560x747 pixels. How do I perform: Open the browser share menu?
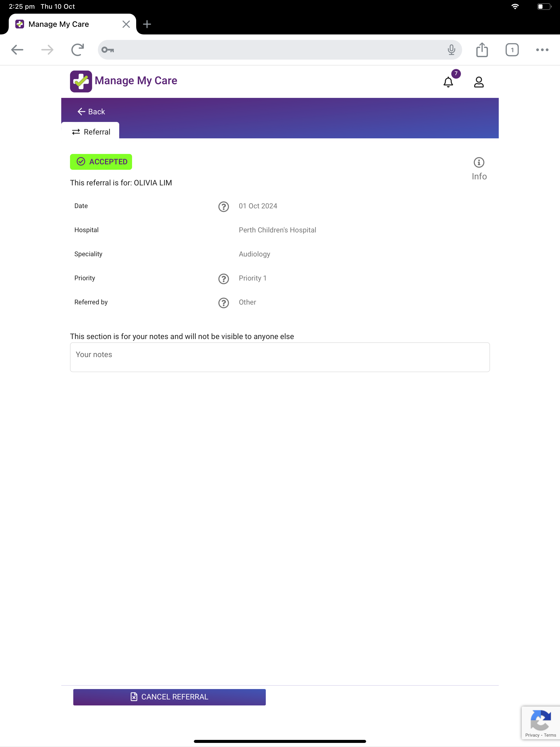pyautogui.click(x=482, y=50)
